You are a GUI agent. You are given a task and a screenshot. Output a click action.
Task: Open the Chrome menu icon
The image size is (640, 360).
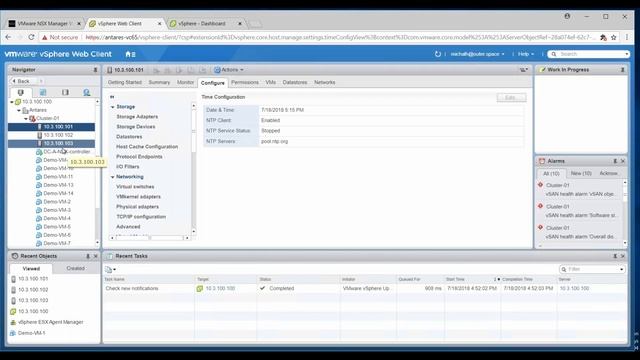click(x=627, y=37)
